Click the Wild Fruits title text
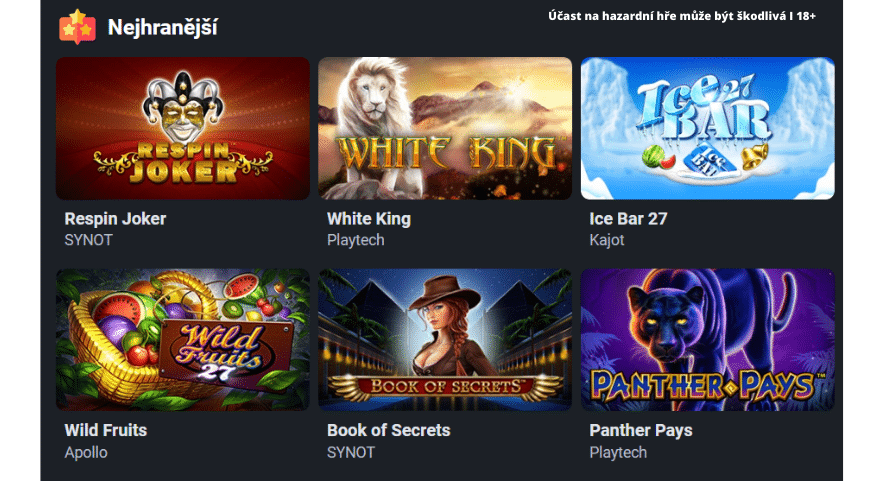 106,430
